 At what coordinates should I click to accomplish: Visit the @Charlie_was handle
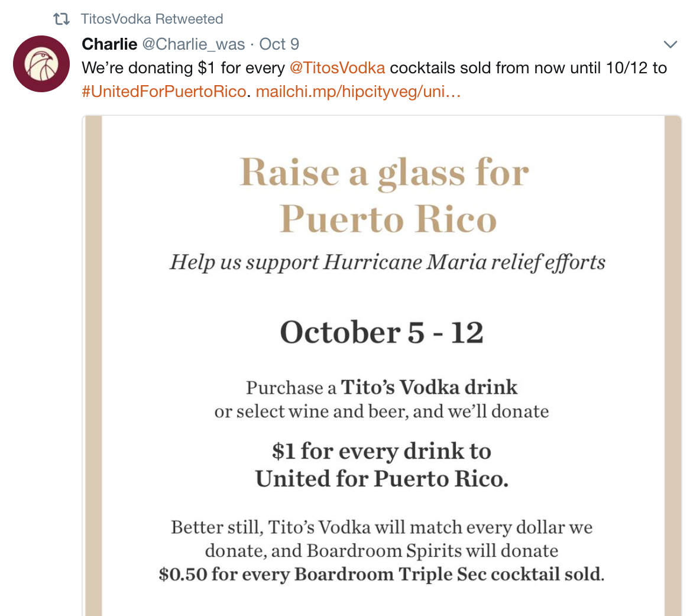pos(193,44)
